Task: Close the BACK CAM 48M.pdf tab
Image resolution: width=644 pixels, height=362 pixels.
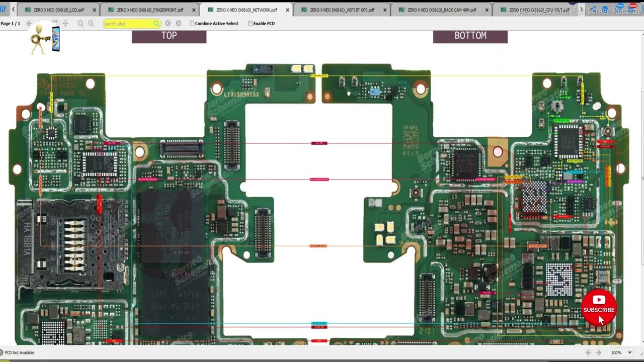Action: click(487, 10)
